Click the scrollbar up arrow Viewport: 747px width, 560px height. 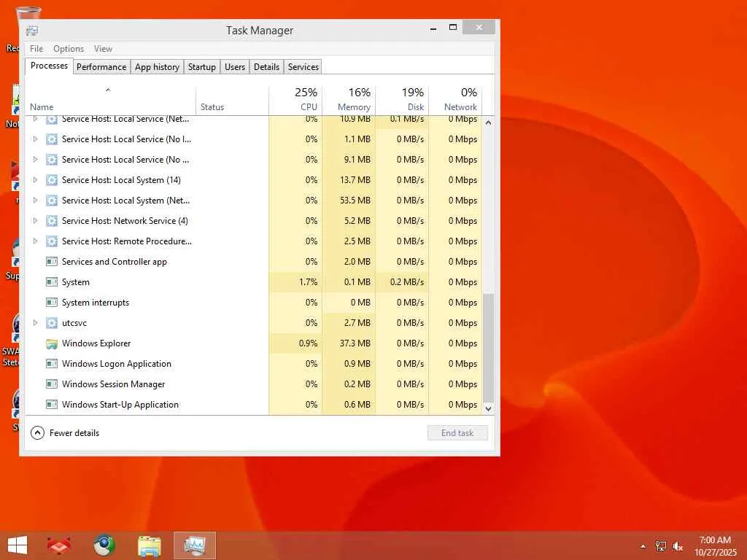click(488, 122)
